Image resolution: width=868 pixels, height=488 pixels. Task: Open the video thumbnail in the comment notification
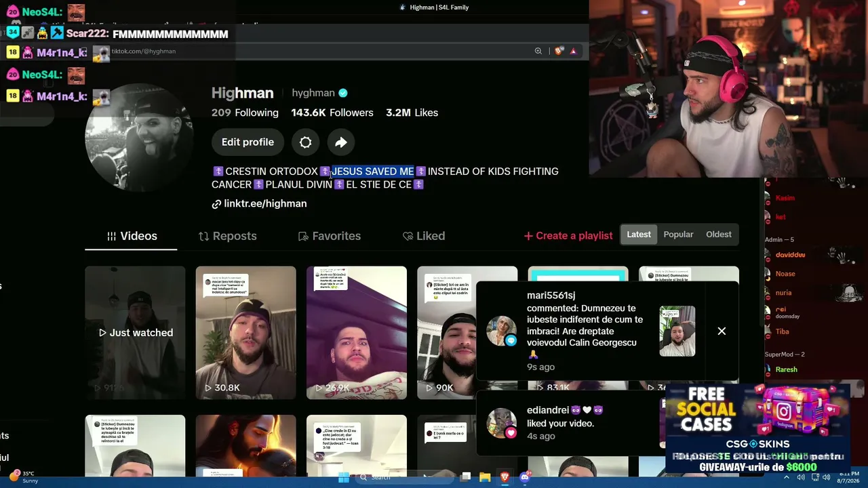pos(677,331)
